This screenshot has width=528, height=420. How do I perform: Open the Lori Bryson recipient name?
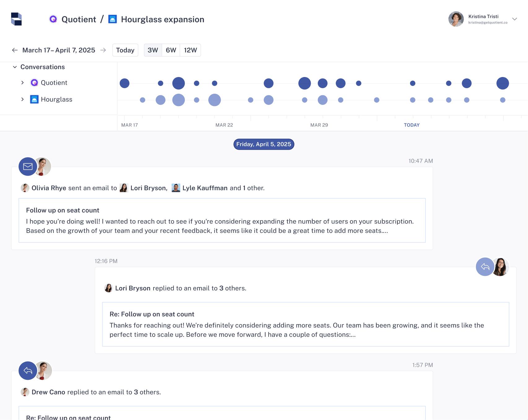click(x=149, y=188)
